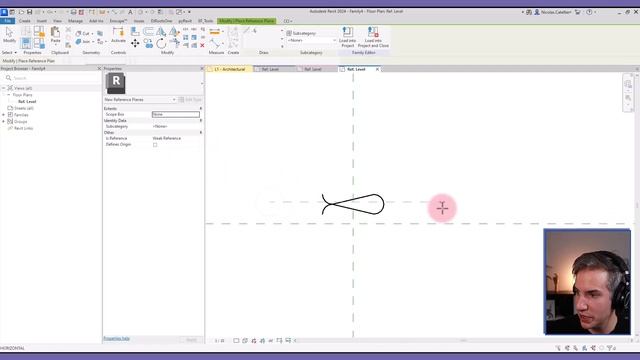Click the help question mark icon
Viewport: 640px width, 360px height.
coord(589,12)
